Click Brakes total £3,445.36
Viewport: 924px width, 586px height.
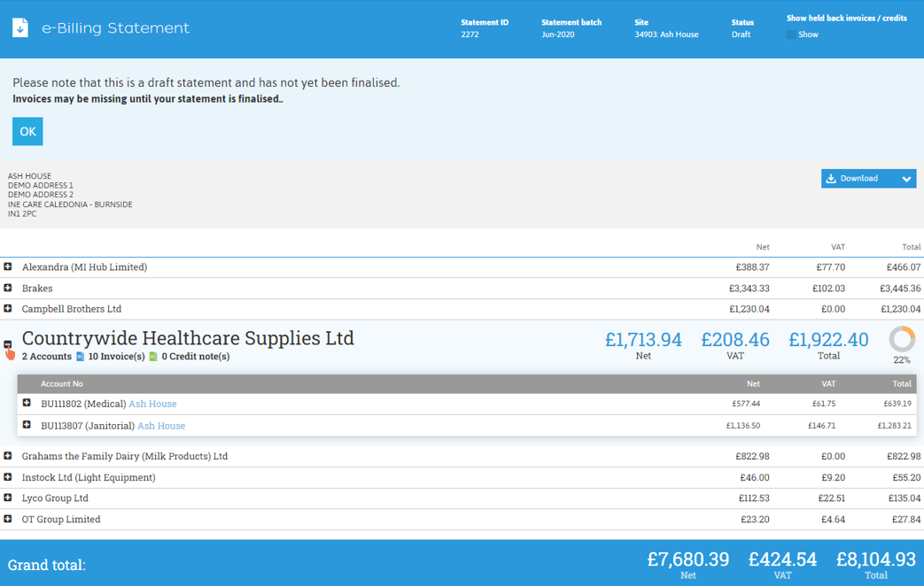900,289
